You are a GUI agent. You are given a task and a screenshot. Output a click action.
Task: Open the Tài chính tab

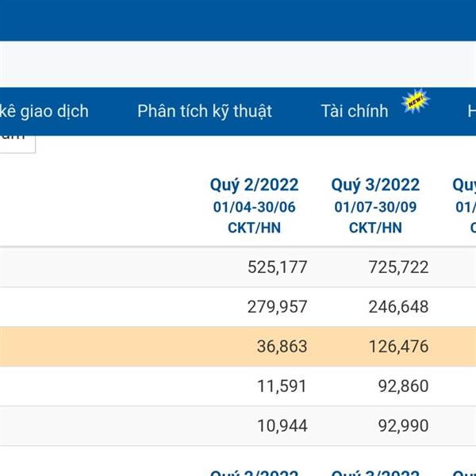tap(355, 111)
